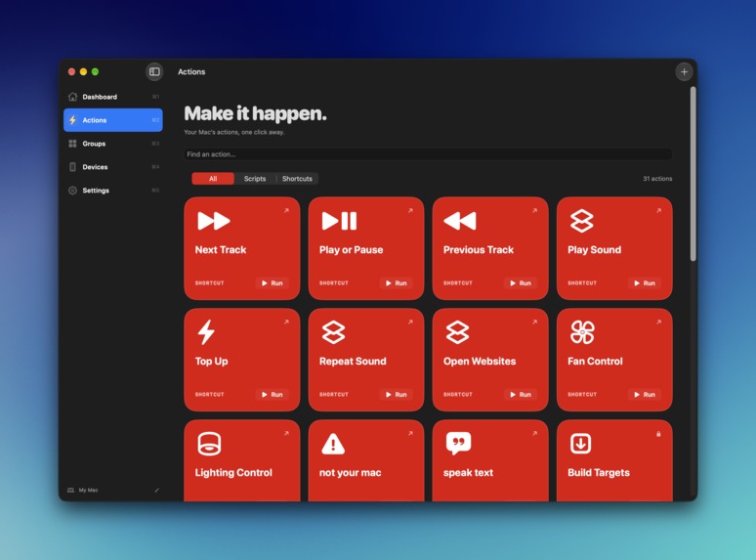Open Play Sound via corner arrow

658,210
